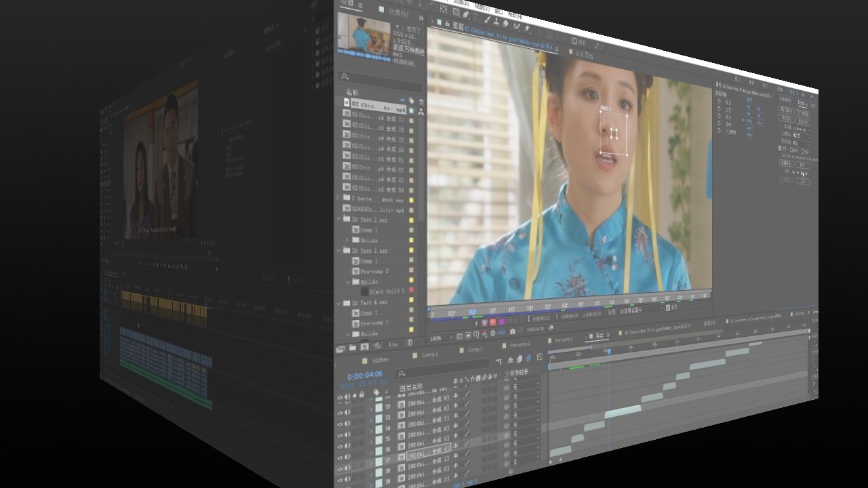Image resolution: width=868 pixels, height=488 pixels.
Task: Open the 100% zoom dropdown below viewer
Action: click(441, 338)
